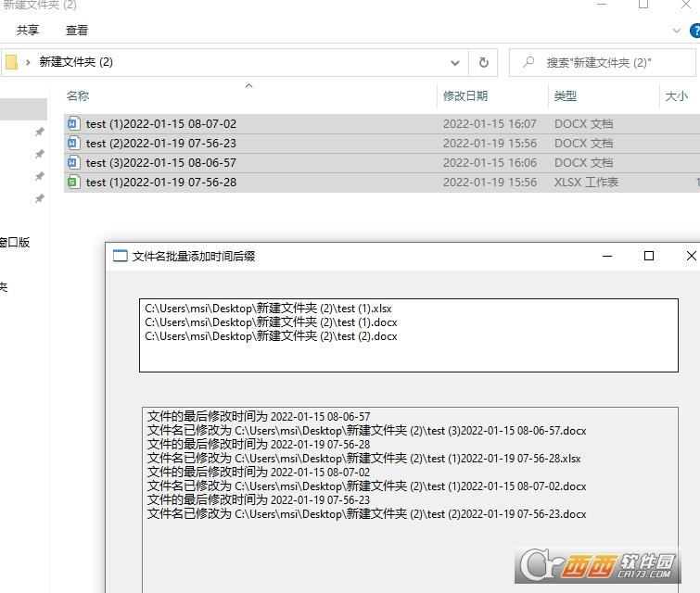Expand the ribbon with the chevron

click(x=677, y=31)
